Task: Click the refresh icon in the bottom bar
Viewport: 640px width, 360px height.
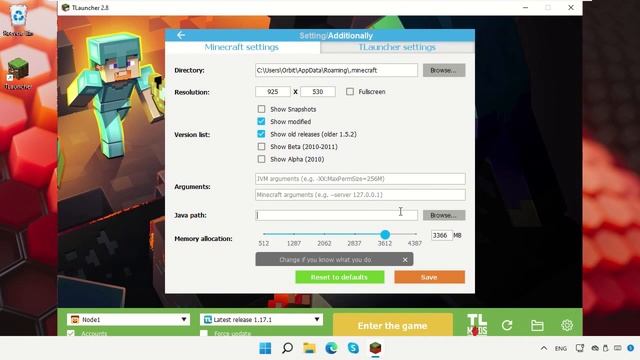Action: (507, 325)
